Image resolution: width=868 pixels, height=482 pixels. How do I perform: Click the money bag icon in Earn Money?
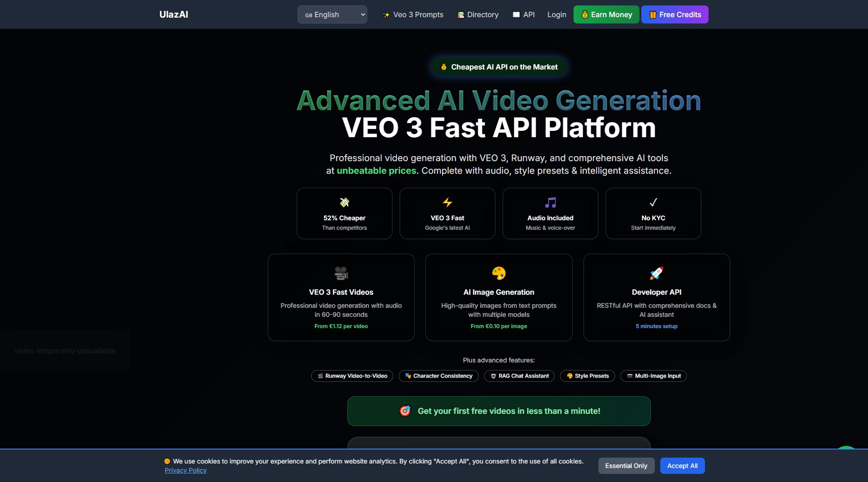coord(585,14)
